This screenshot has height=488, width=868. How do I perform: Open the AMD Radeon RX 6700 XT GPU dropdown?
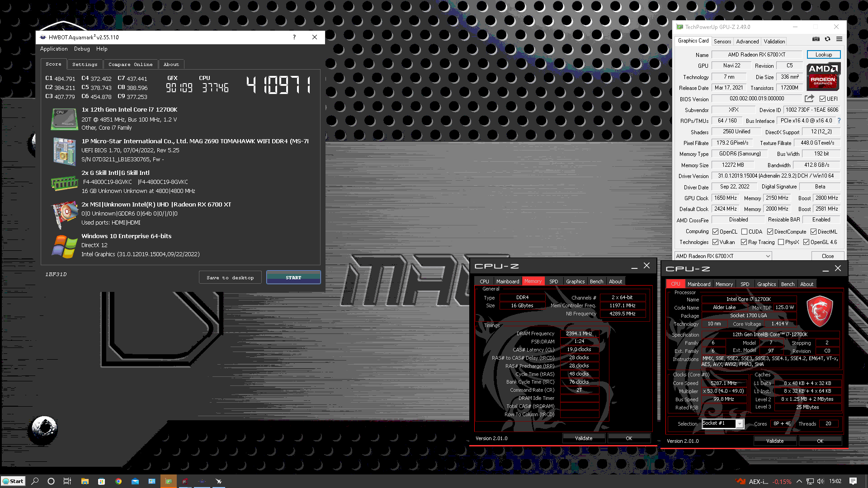pos(723,256)
